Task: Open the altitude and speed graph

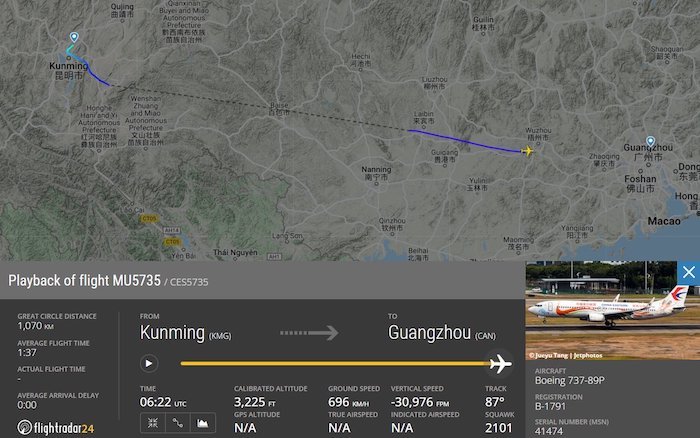Action: pyautogui.click(x=203, y=423)
